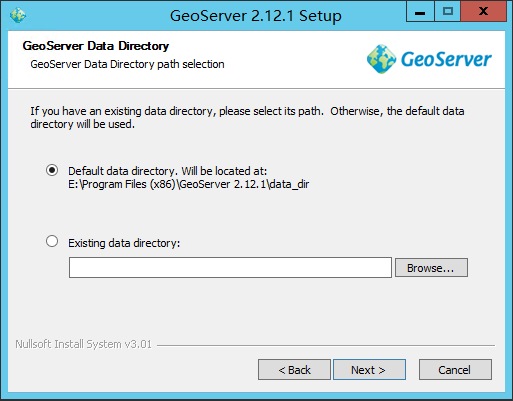Go to previous step with < Back
This screenshot has width=513, height=401.
294,370
